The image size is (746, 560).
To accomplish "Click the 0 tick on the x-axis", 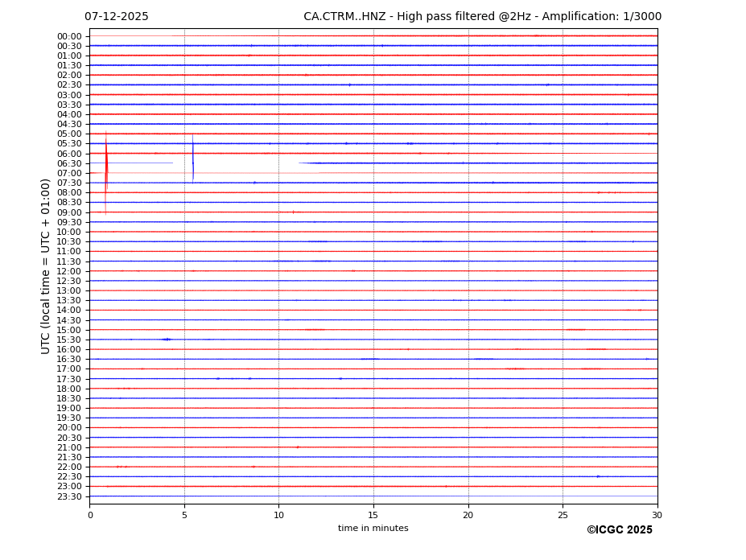I will coord(90,515).
